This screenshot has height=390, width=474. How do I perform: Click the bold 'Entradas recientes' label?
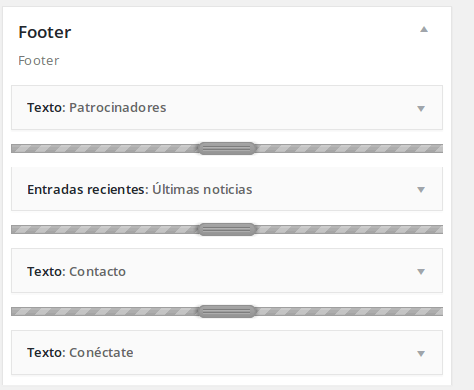88,189
